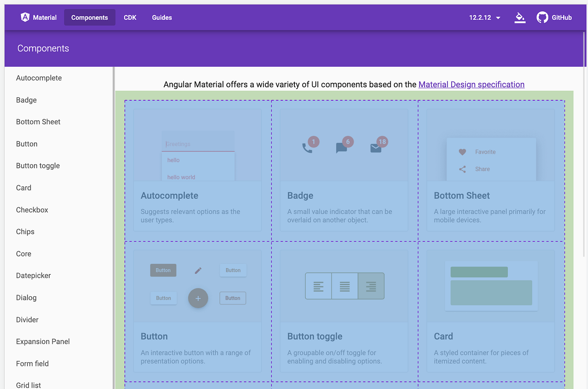Click 'An interactive button with a range' description
Viewport: 588px width, 389px height.
196,357
